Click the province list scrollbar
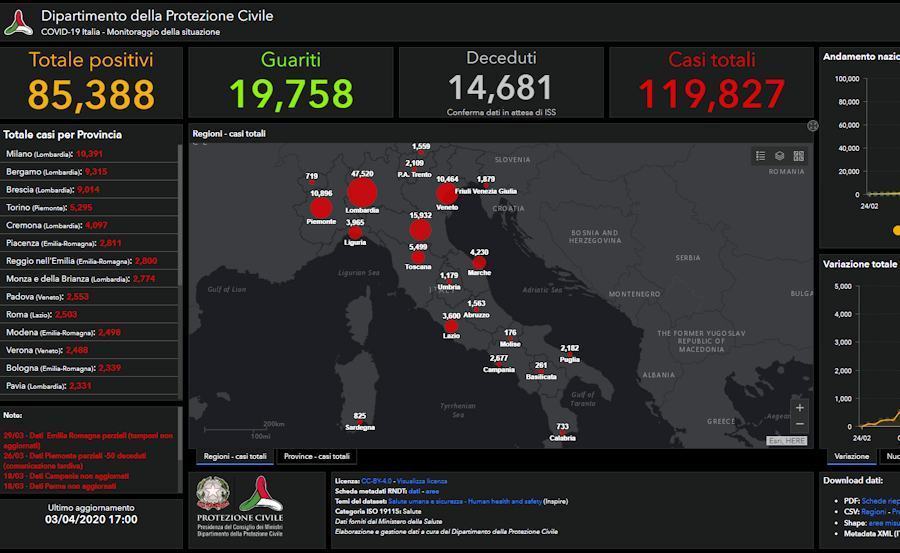900x553 pixels. coord(180,215)
